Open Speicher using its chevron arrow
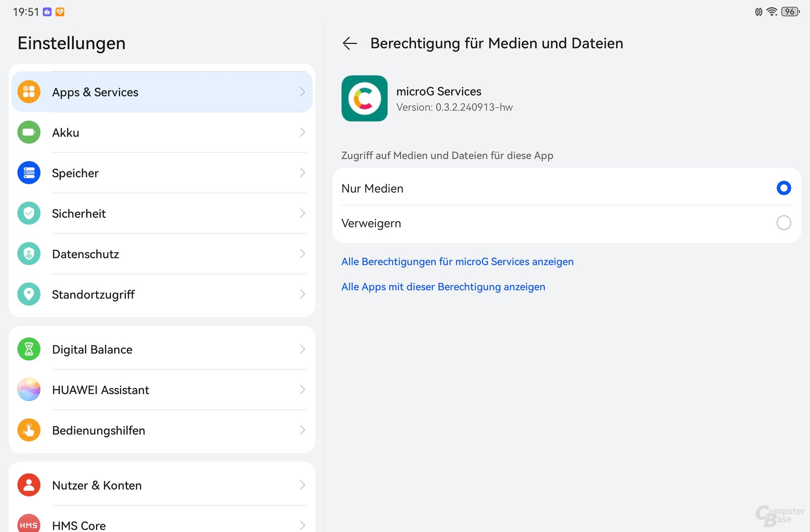The width and height of the screenshot is (810, 532). 302,172
